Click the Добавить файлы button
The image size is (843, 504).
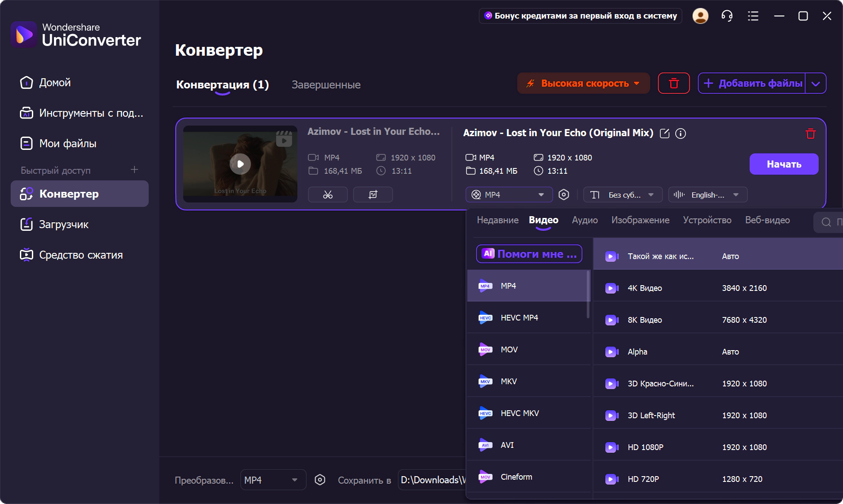[752, 83]
